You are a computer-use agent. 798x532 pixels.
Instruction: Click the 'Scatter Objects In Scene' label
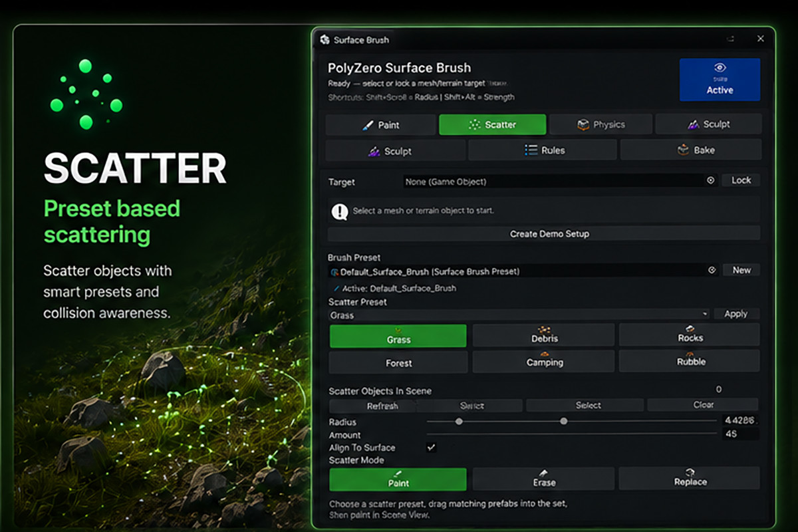(380, 391)
